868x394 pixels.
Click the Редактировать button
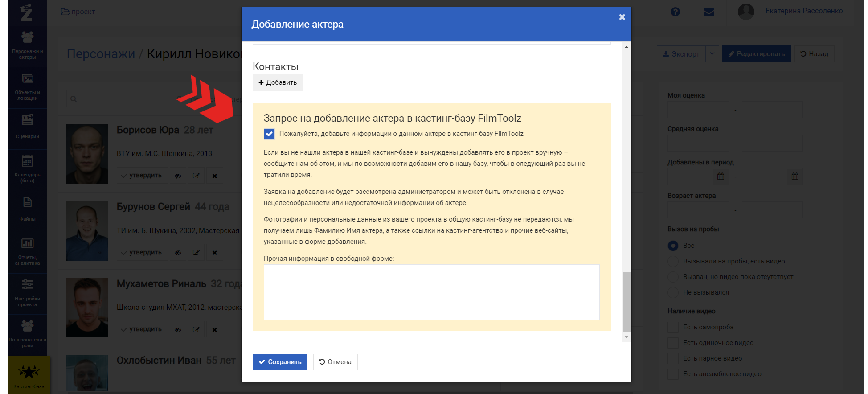[756, 54]
